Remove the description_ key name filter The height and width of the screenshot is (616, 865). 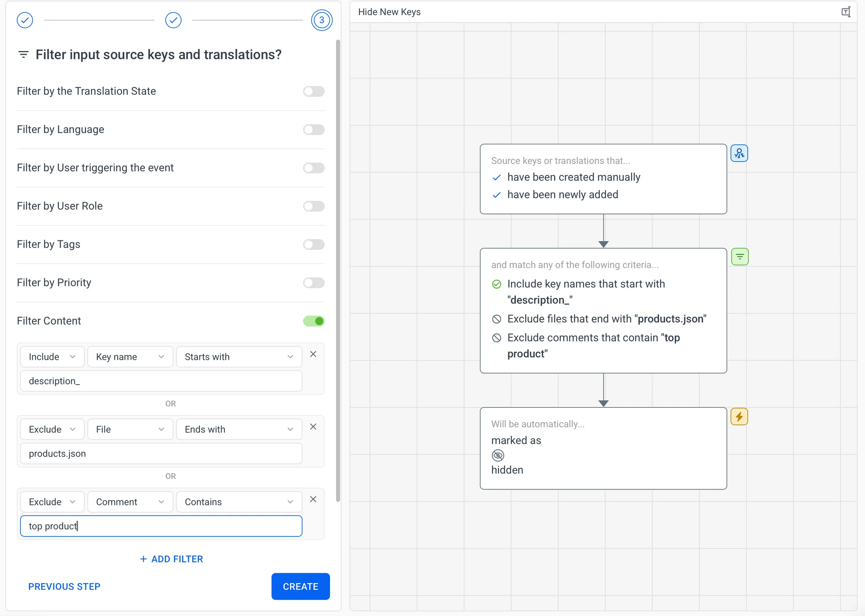tap(313, 354)
